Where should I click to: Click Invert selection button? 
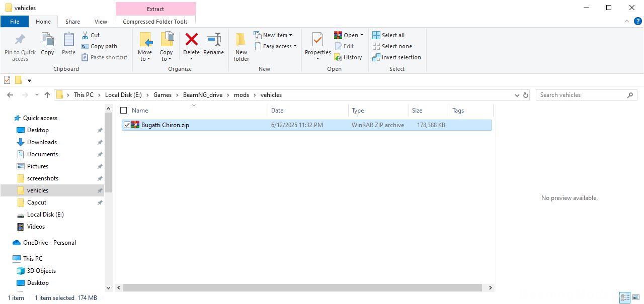coord(396,57)
